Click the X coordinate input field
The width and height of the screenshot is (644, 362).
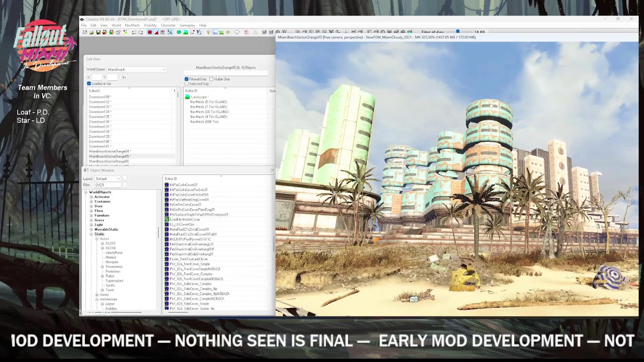tap(97, 77)
